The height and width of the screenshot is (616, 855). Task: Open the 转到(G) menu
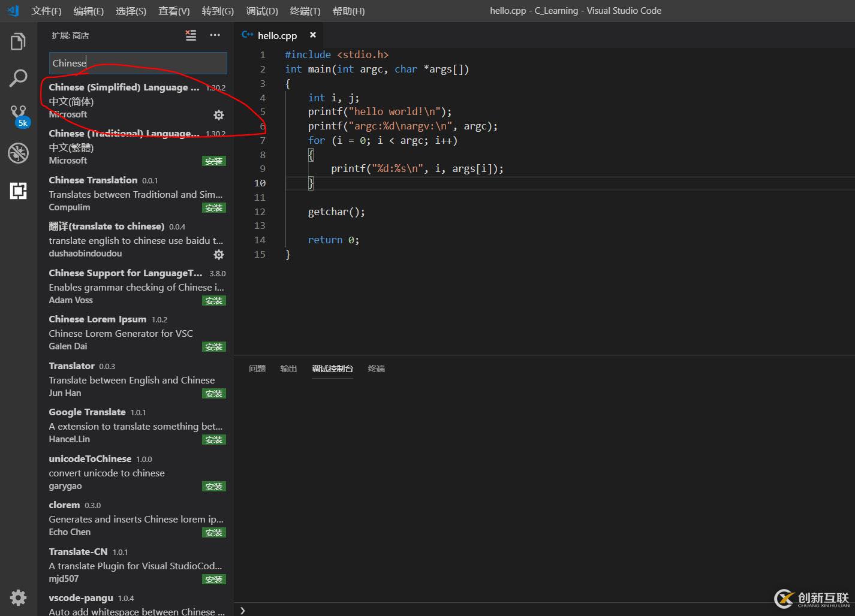[218, 11]
